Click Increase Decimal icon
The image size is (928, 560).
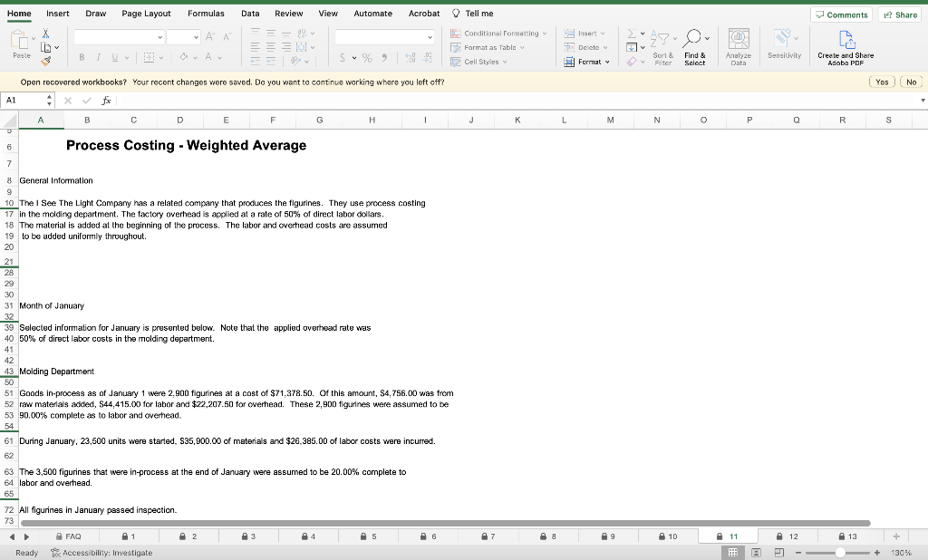point(411,57)
